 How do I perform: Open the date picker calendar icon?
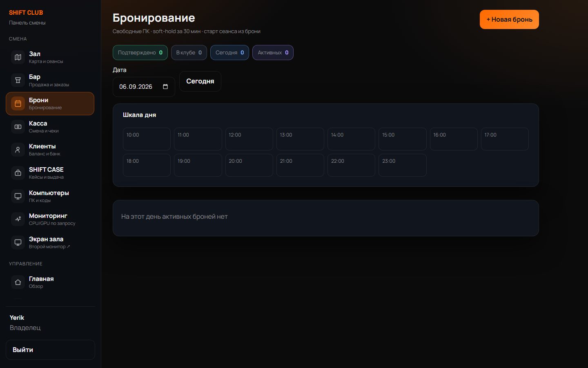click(165, 87)
